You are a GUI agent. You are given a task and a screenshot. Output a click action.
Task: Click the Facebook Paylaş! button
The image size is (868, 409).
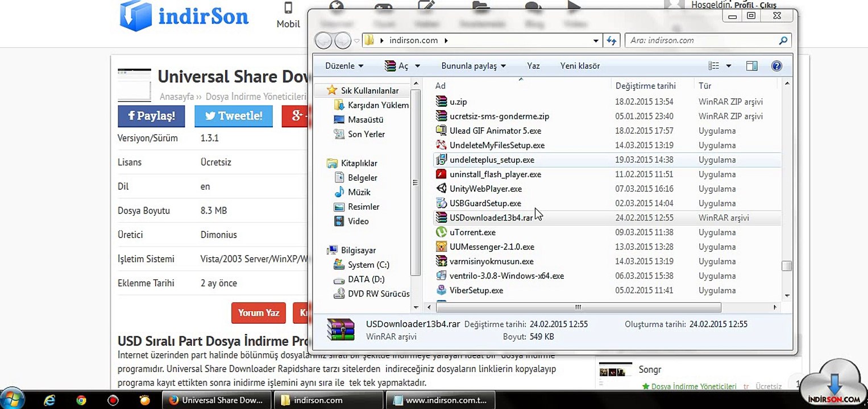tap(151, 116)
